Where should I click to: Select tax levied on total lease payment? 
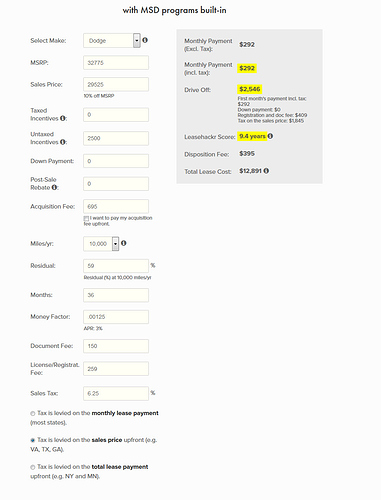pyautogui.click(x=33, y=467)
